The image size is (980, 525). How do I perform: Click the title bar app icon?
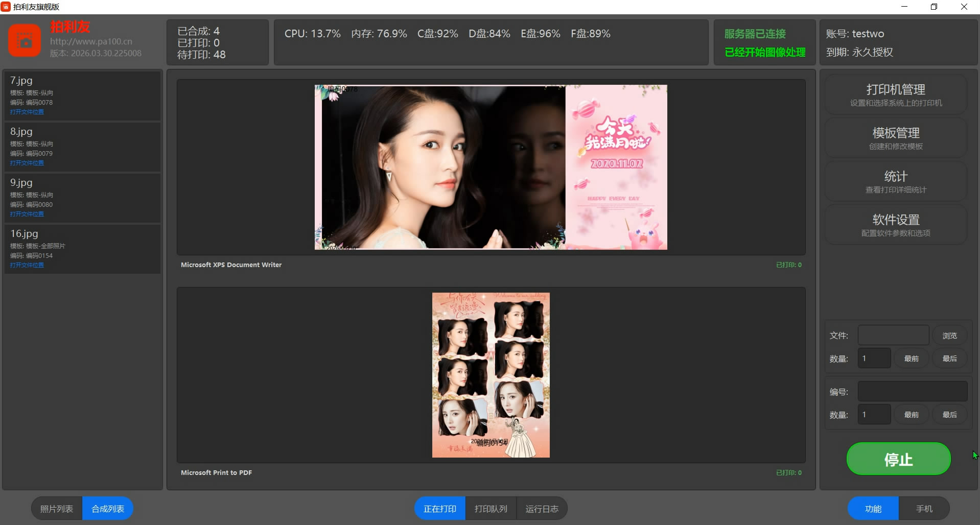click(x=6, y=7)
